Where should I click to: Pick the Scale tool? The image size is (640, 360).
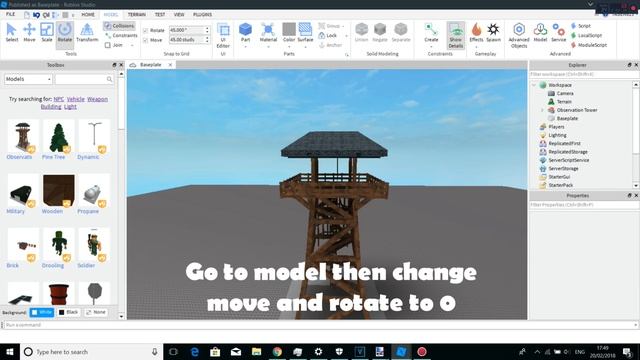tap(47, 32)
